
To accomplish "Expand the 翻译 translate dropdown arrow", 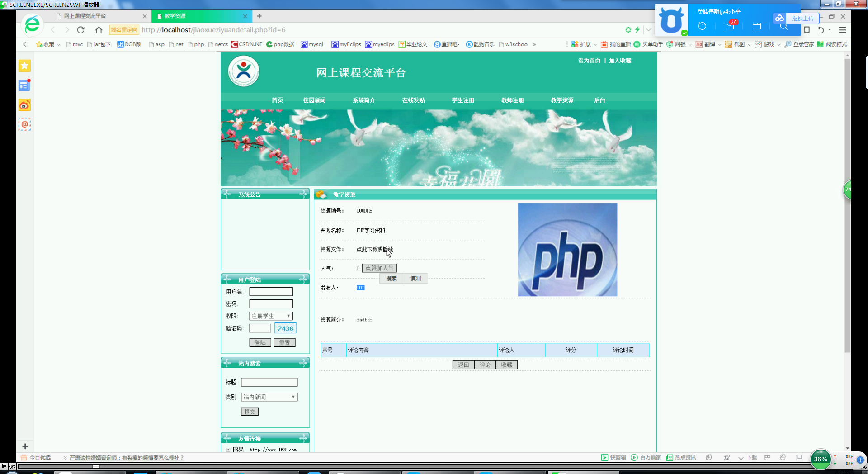I will tap(719, 44).
